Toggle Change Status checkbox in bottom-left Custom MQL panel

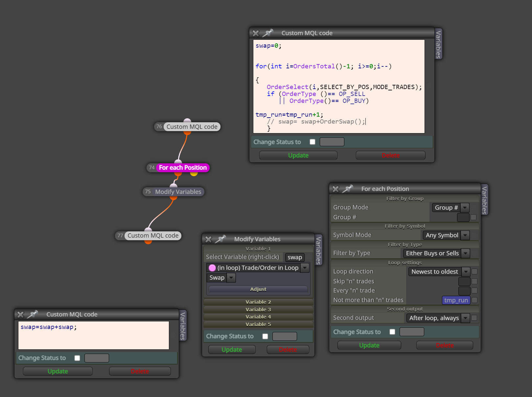[x=77, y=358]
